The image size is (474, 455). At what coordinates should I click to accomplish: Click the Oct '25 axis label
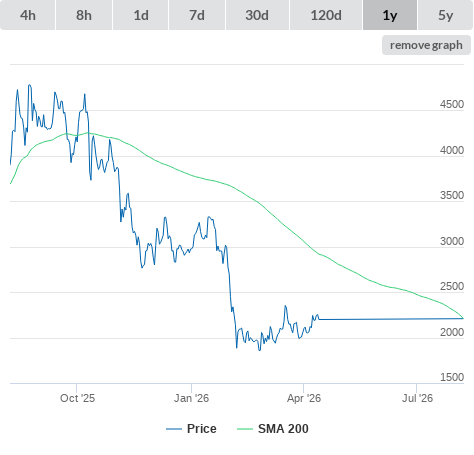pos(77,398)
